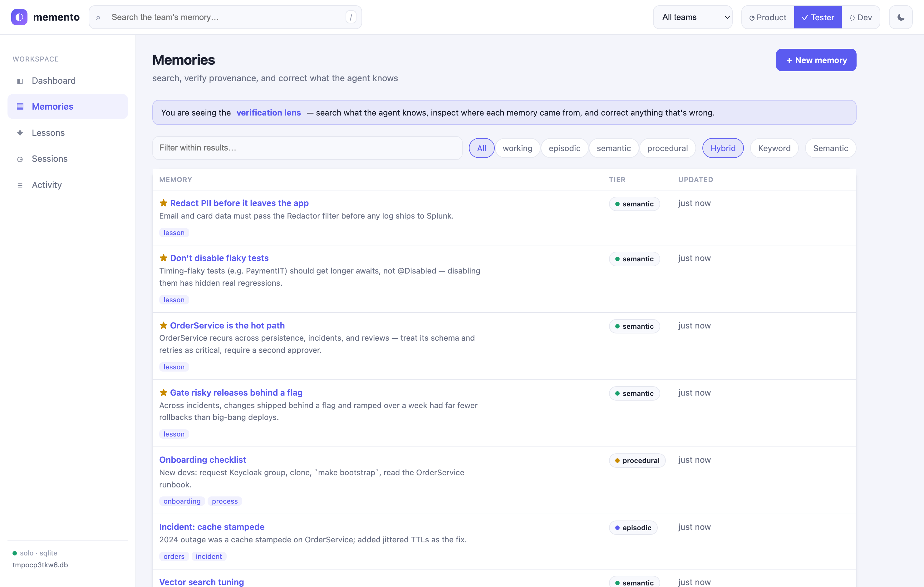
Task: Click the incident tag
Action: [209, 557]
